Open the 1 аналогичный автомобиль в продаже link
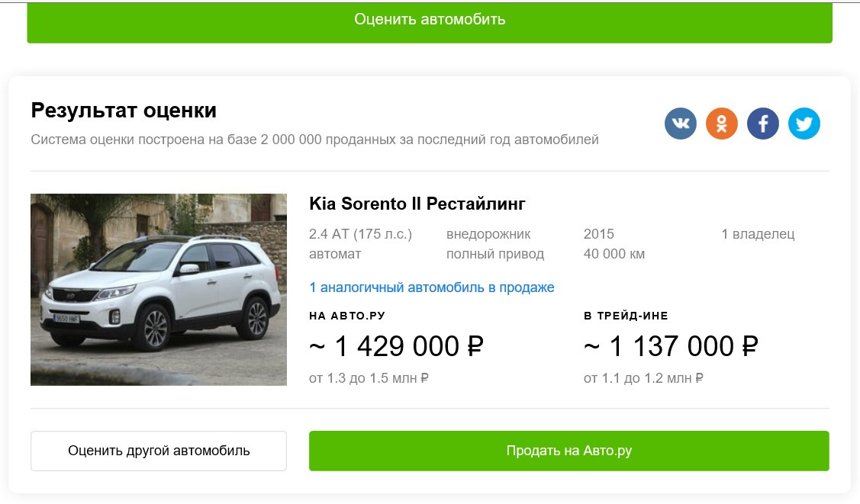This screenshot has height=504, width=860. point(431,287)
